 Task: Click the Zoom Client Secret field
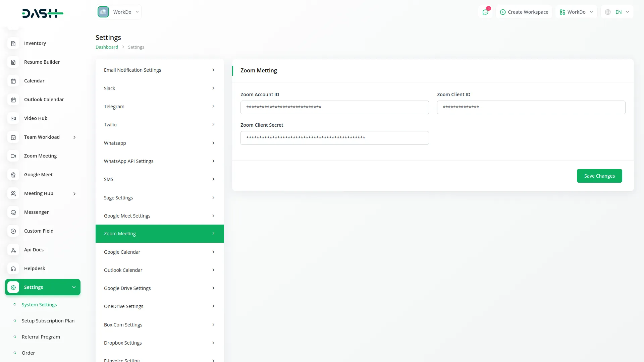pyautogui.click(x=334, y=138)
